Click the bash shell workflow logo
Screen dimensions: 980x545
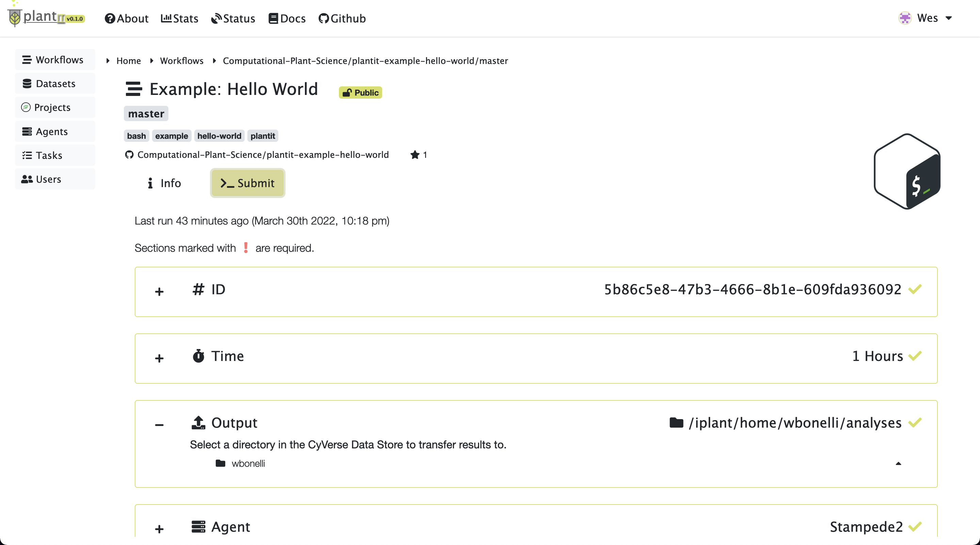907,171
